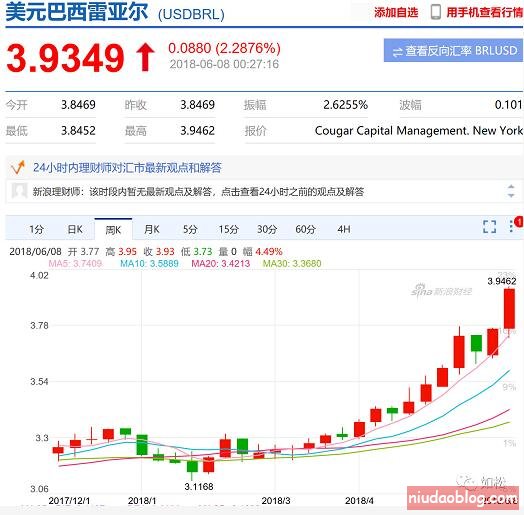Click the 查看反向汇率 BRLUSD button
The image size is (524, 515).
pyautogui.click(x=453, y=50)
